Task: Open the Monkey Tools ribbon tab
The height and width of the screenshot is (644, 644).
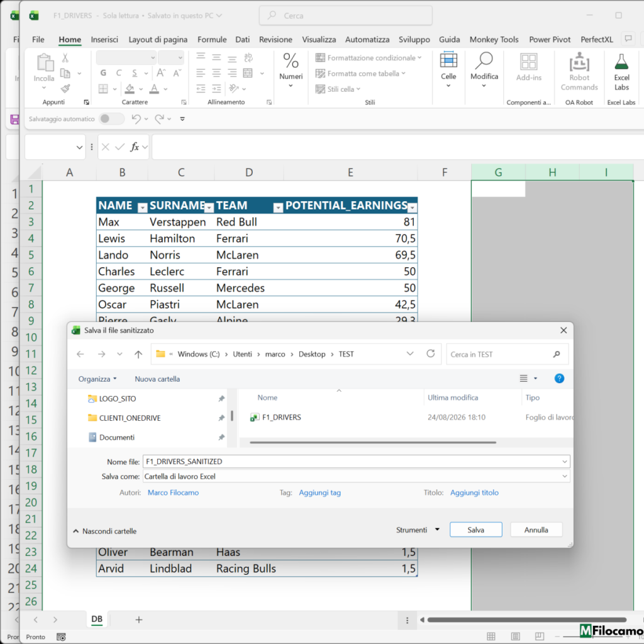Action: (494, 40)
